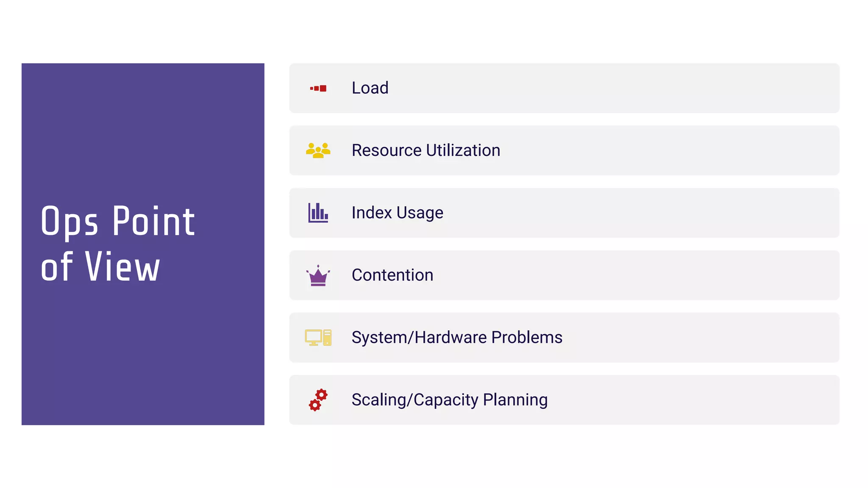Screen dimensions: 868x488
Task: Select the System/Hardware Problems text
Action: point(457,338)
